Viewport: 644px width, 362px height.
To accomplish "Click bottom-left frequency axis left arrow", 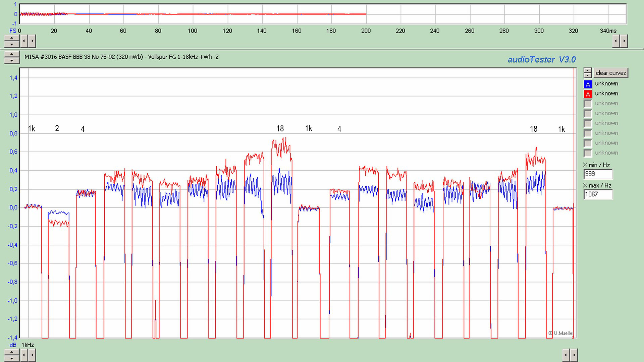I will click(24, 355).
